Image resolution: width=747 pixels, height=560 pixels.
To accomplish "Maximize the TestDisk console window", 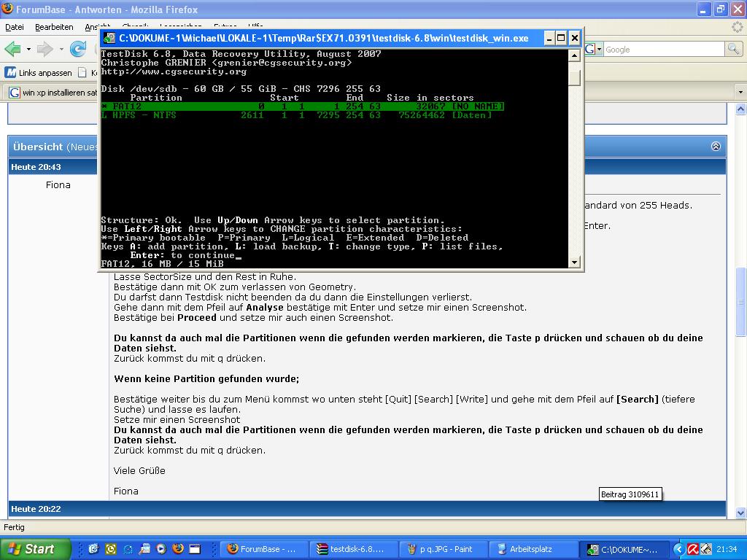I will tap(562, 38).
